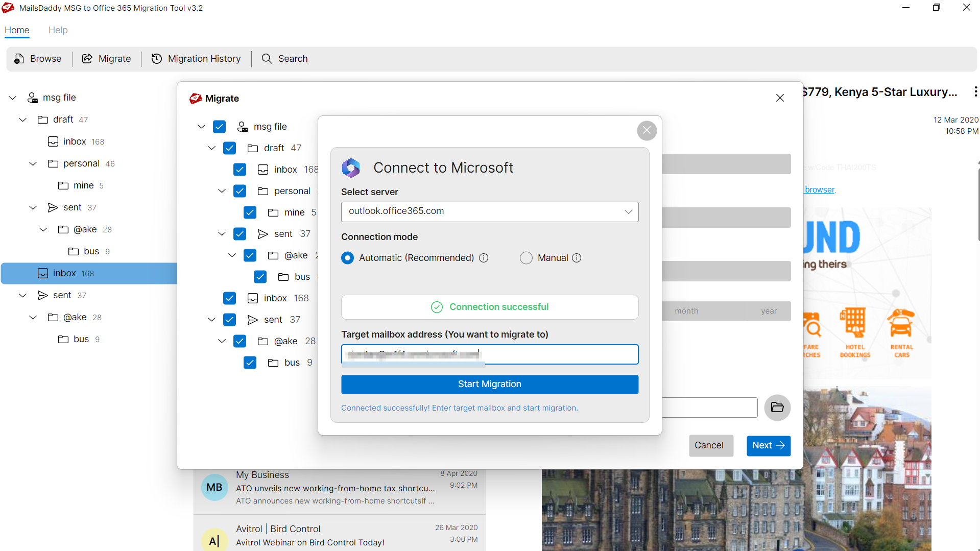This screenshot has width=980, height=551.
Task: Click the sent 37 arrow icon under draft
Action: pos(53,207)
